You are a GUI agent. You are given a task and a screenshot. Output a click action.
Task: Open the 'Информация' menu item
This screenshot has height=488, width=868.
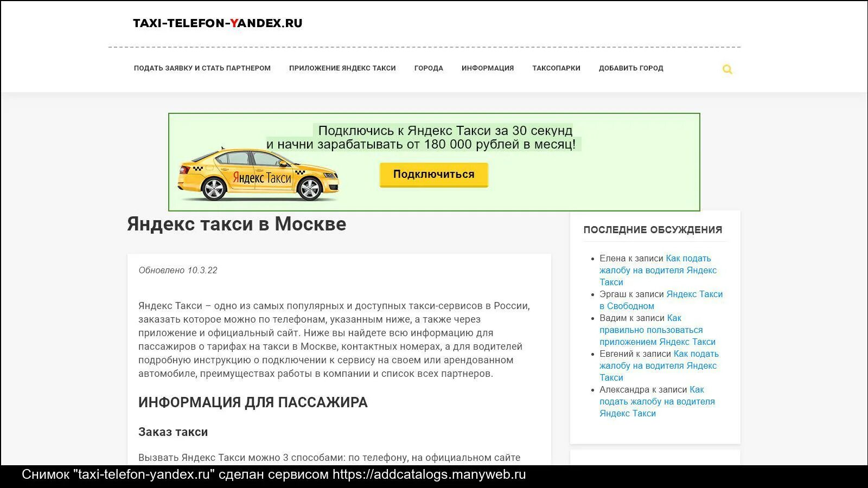pos(488,68)
